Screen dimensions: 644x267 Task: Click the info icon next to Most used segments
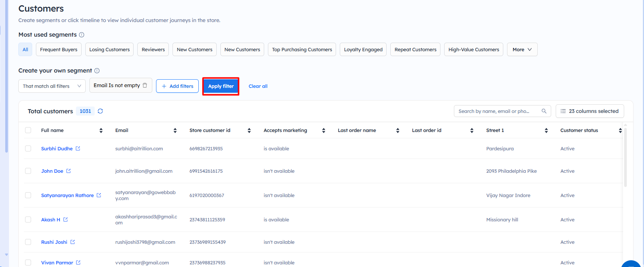[82, 35]
